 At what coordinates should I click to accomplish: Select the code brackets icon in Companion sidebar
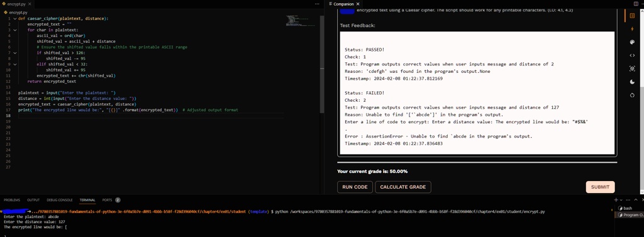tap(632, 55)
